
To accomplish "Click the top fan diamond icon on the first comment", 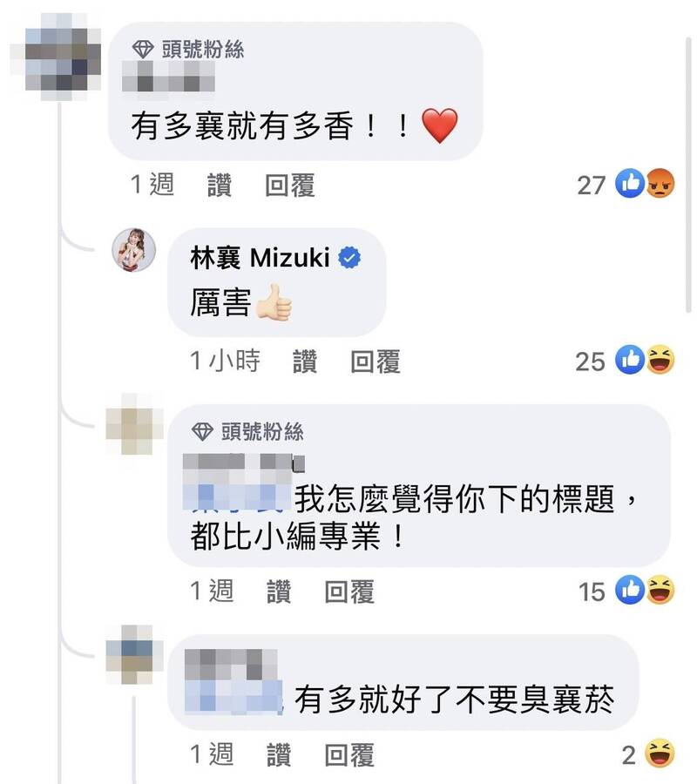I will [x=143, y=49].
